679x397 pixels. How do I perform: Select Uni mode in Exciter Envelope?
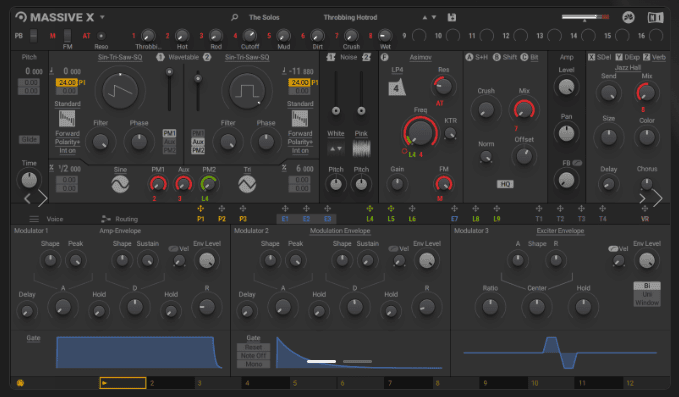click(647, 294)
